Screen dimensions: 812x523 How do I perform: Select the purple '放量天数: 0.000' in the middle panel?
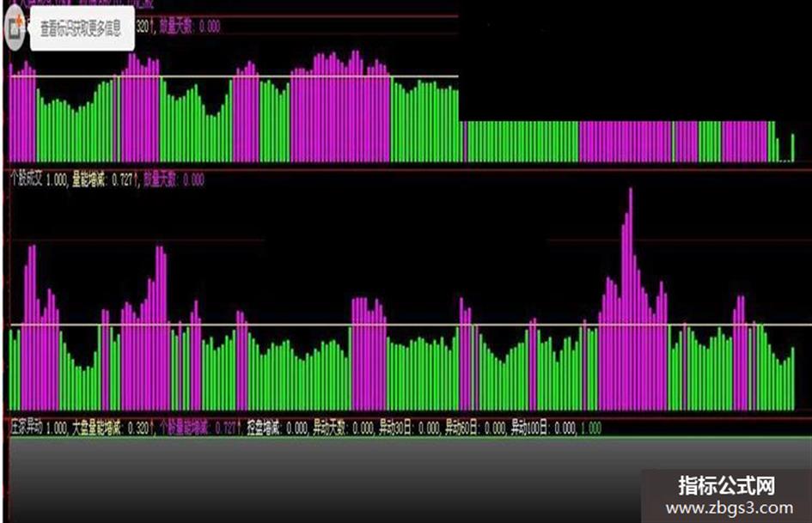174,180
